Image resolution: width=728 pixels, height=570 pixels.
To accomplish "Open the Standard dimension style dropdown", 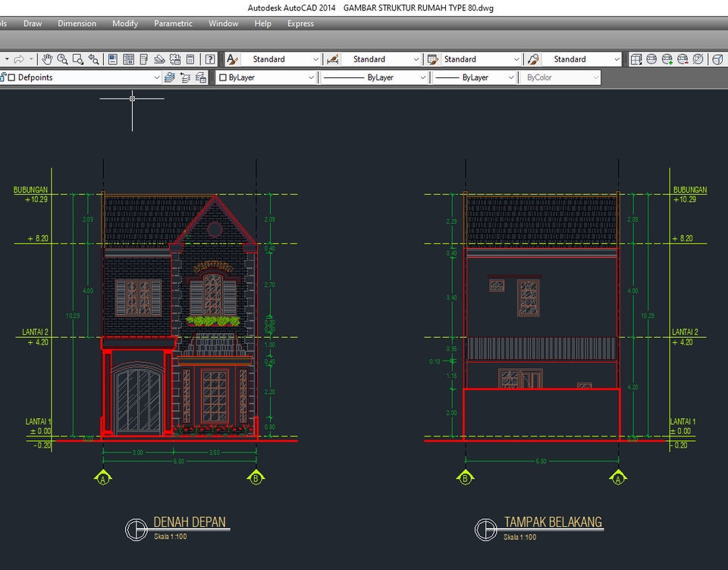I will (x=416, y=58).
